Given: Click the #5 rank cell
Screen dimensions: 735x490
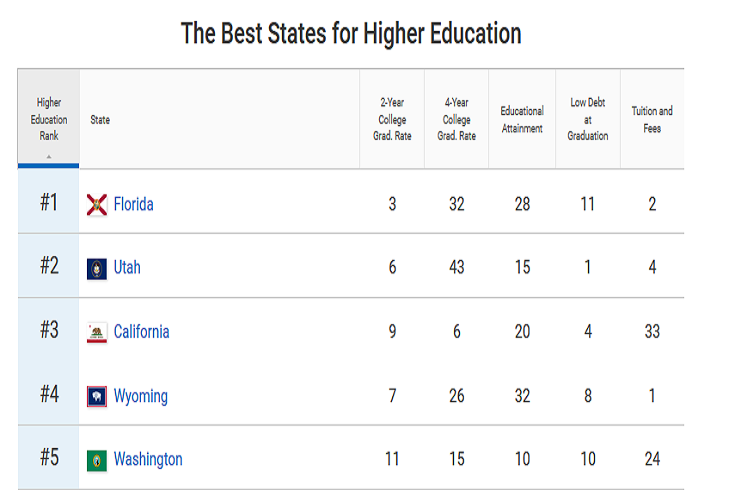Looking at the screenshot, I should 49,458.
